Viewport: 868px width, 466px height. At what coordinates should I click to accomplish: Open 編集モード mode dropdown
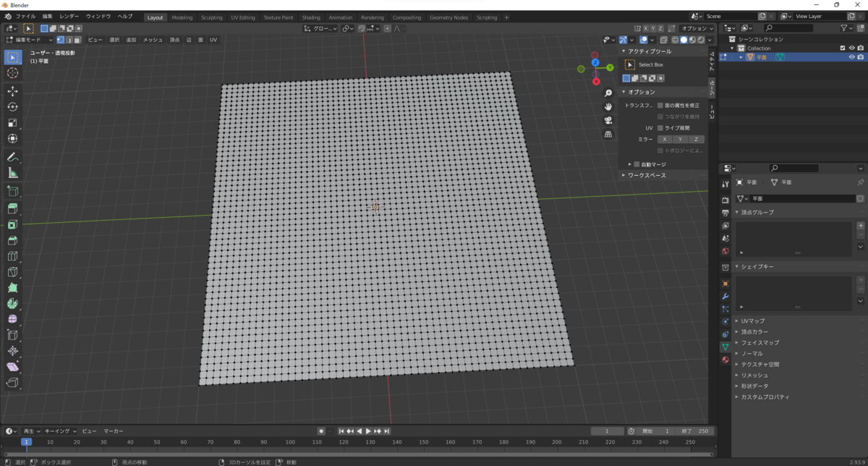(30, 40)
